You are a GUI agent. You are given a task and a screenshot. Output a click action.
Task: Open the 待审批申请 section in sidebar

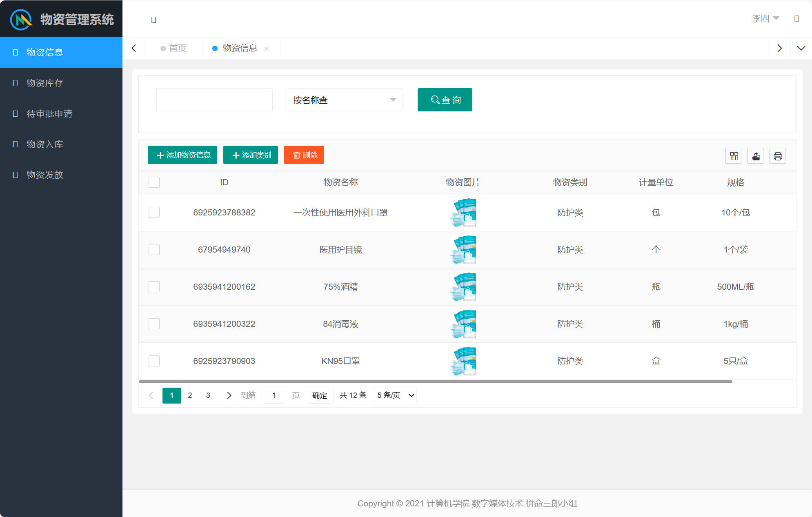(x=49, y=113)
